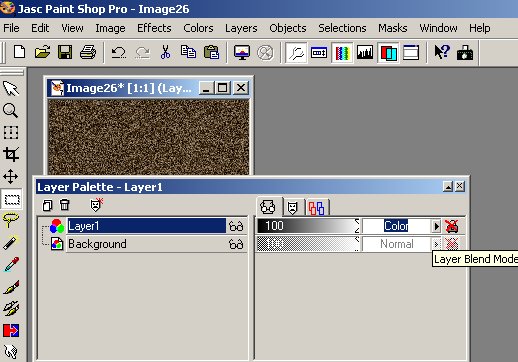Image resolution: width=518 pixels, height=362 pixels.
Task: Click the Save floppy disk icon
Action: (x=65, y=52)
